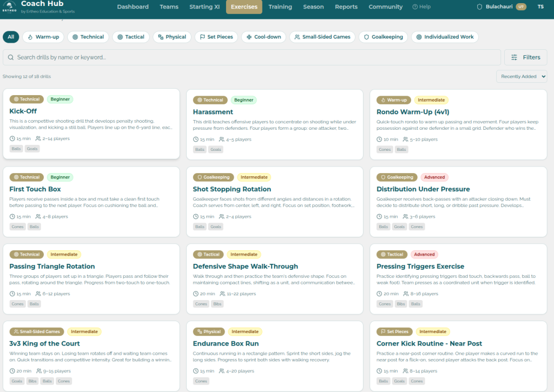Switch to the Dashboard tab
Viewport: 554px width, 392px height.
point(133,6)
